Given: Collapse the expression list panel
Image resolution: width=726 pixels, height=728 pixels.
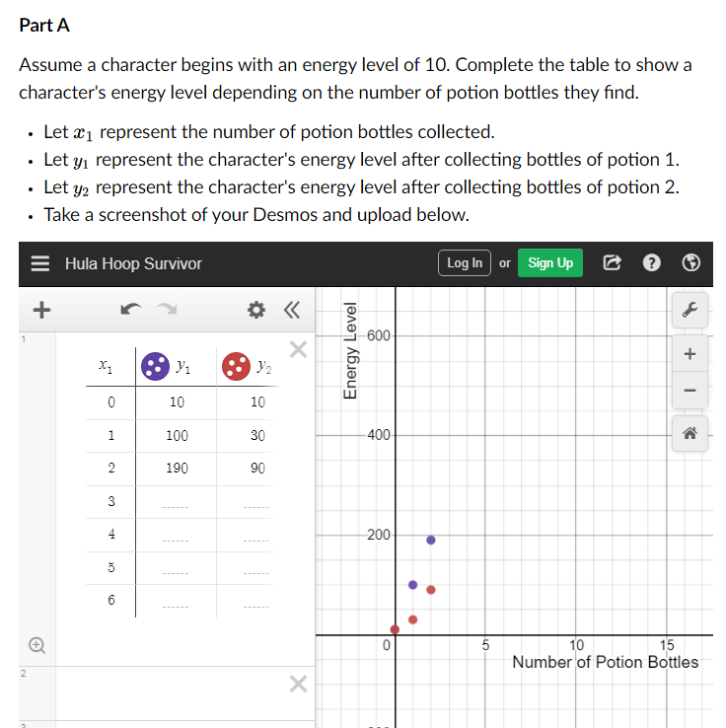Looking at the screenshot, I should click(290, 311).
